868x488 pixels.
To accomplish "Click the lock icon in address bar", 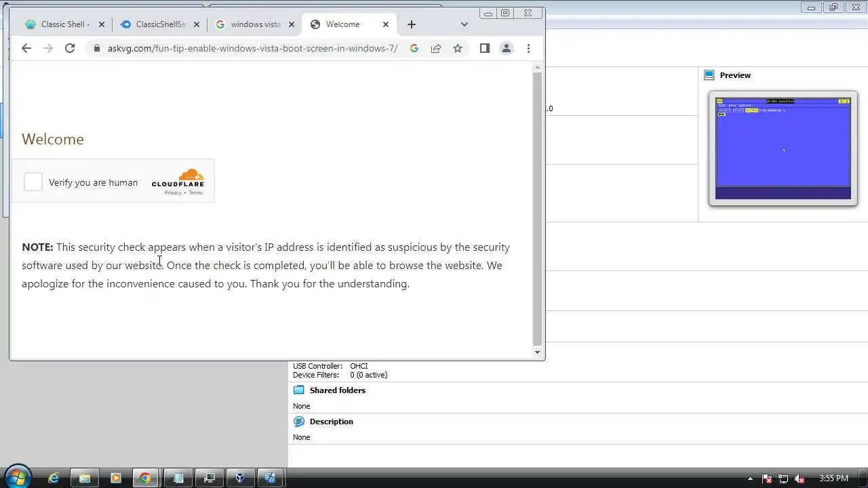I will tap(96, 48).
